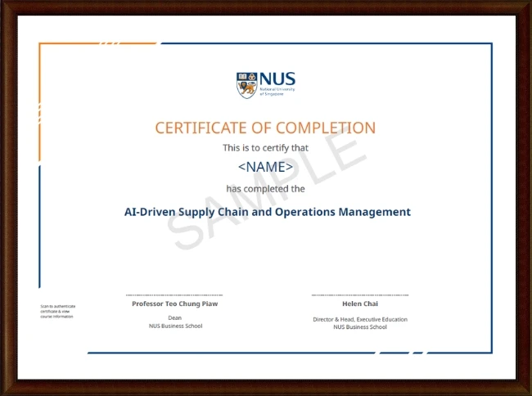Click the large "NUS" wordmark lettering
The width and height of the screenshot is (532, 396).
tap(277, 79)
